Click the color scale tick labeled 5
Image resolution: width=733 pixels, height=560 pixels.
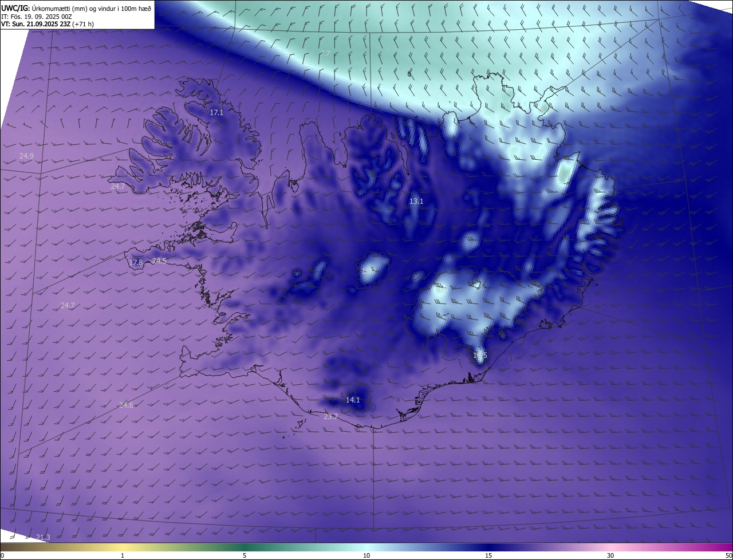[x=245, y=555]
